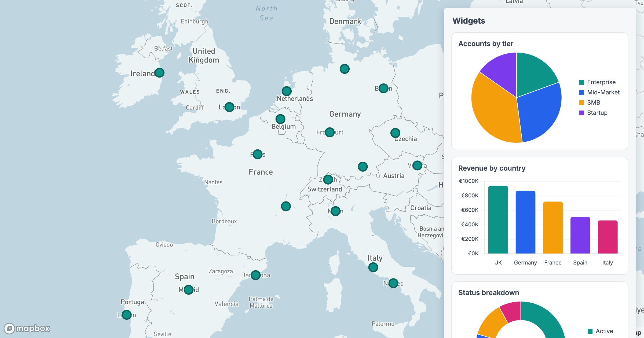
Task: Open the Mapbox logo link
Action: (27, 328)
